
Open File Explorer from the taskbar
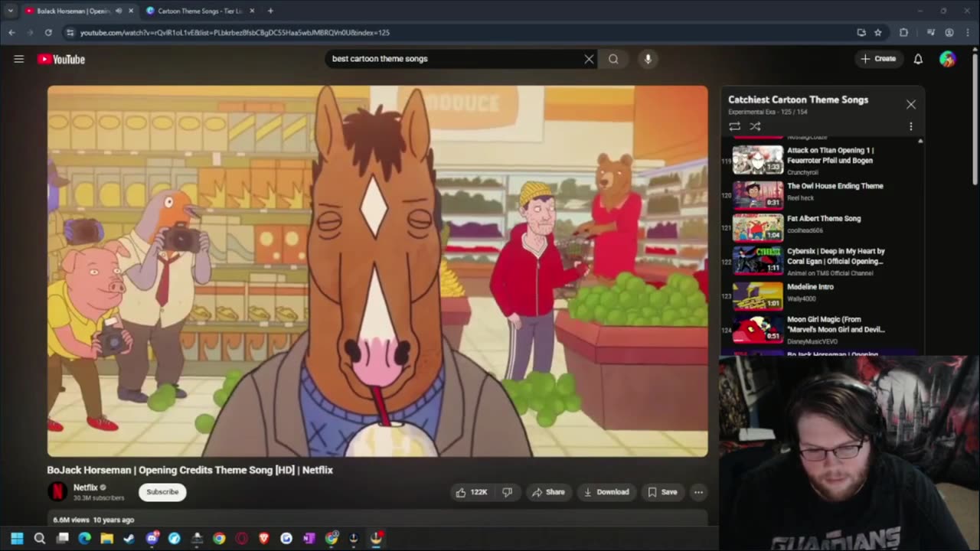pyautogui.click(x=107, y=539)
